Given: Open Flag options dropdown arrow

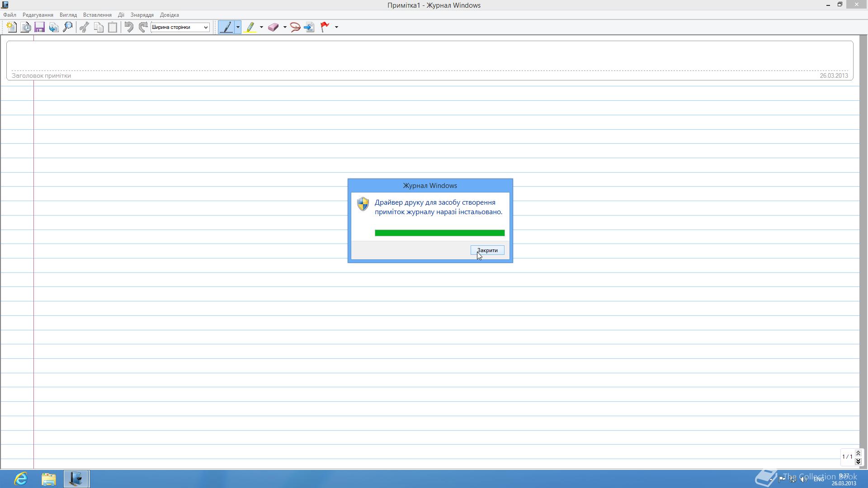Looking at the screenshot, I should pos(336,27).
